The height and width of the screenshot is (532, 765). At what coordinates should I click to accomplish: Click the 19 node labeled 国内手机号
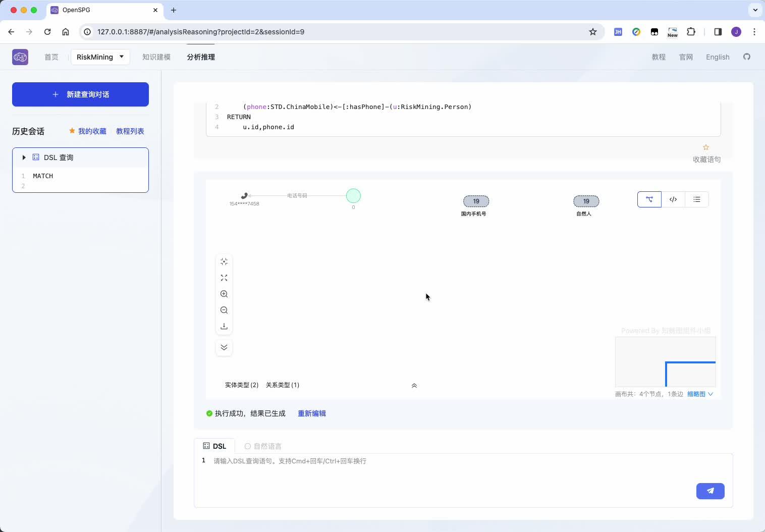[476, 201]
